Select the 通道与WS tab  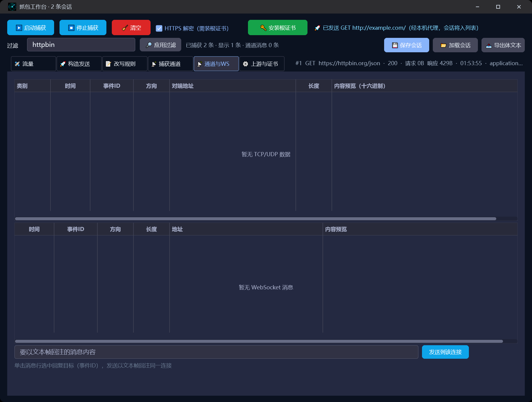[216, 64]
